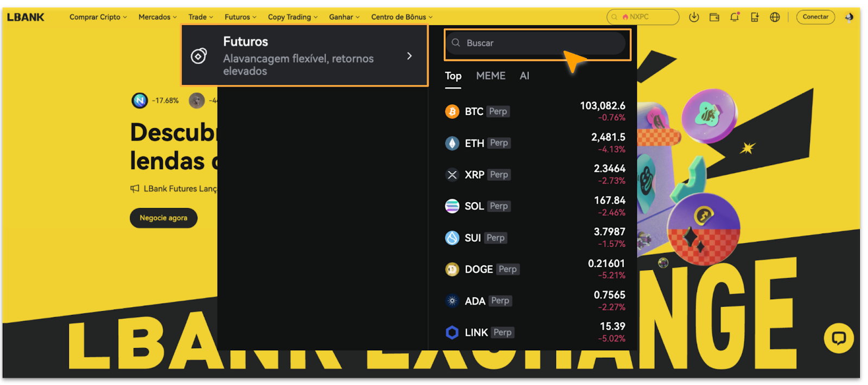868x385 pixels.
Task: Click the Buscar search field
Action: pos(537,43)
